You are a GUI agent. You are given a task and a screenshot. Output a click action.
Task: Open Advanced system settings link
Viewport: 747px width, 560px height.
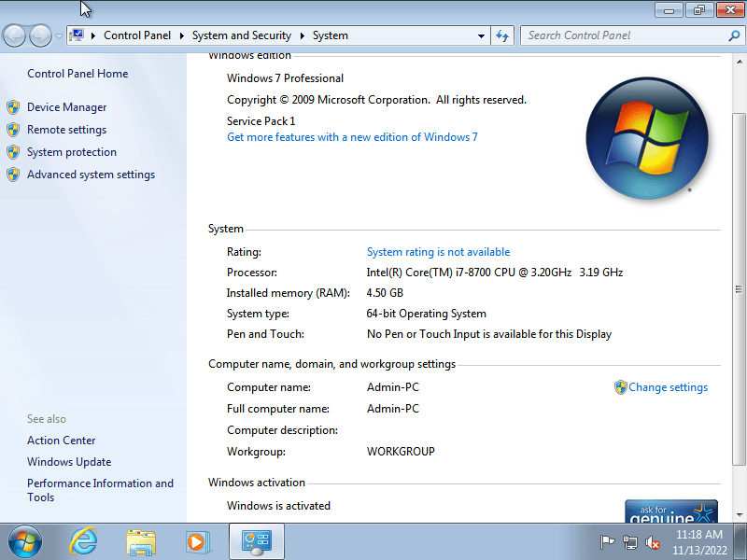[91, 175]
